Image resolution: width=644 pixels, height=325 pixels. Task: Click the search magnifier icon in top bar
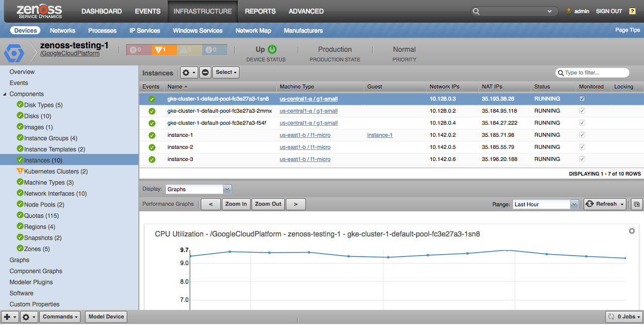coord(476,11)
